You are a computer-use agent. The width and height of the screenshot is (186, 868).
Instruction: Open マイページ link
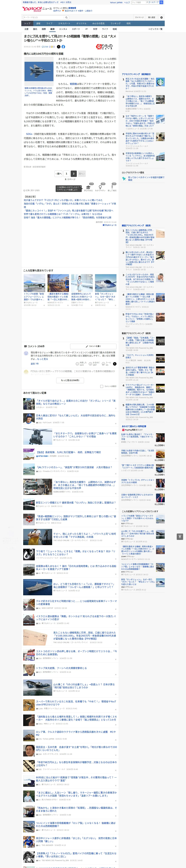(x=139, y=17)
